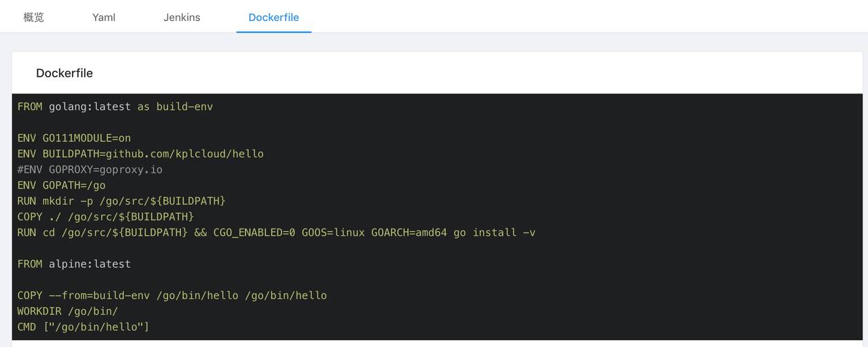Switch to the 概览 tab
Screen dimensions: 868x347
click(33, 17)
